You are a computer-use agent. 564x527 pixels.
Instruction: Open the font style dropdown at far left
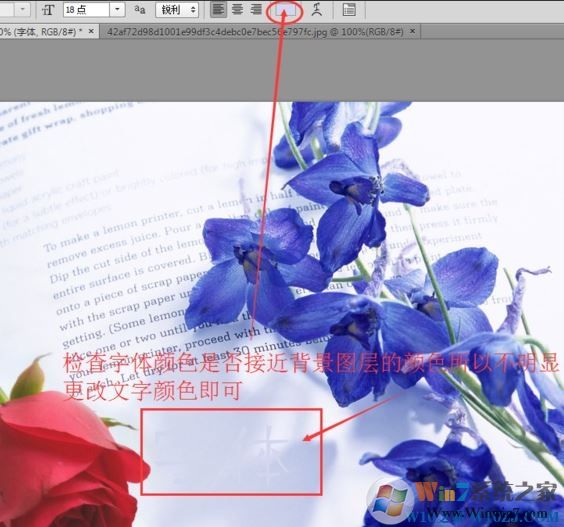coord(22,9)
